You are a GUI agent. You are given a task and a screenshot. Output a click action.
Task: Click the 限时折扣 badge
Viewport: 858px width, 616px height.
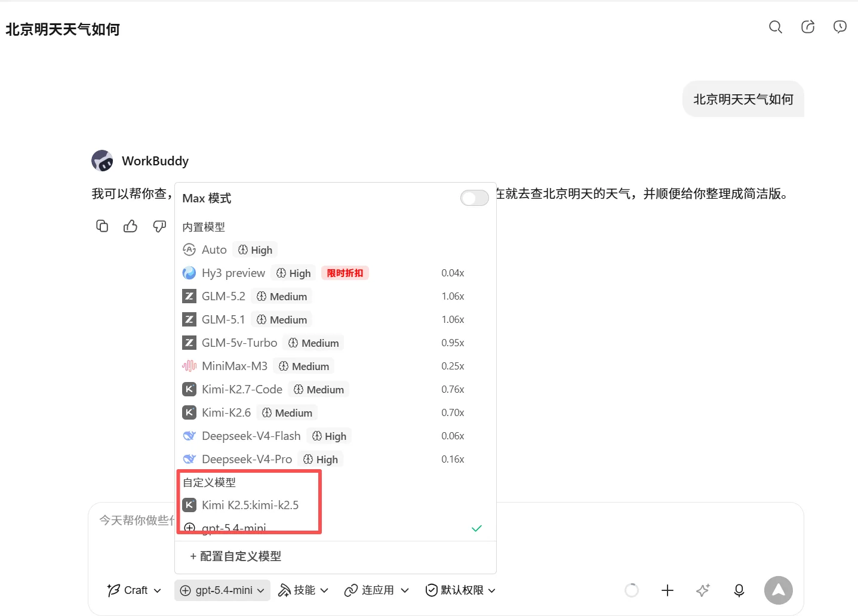[345, 273]
